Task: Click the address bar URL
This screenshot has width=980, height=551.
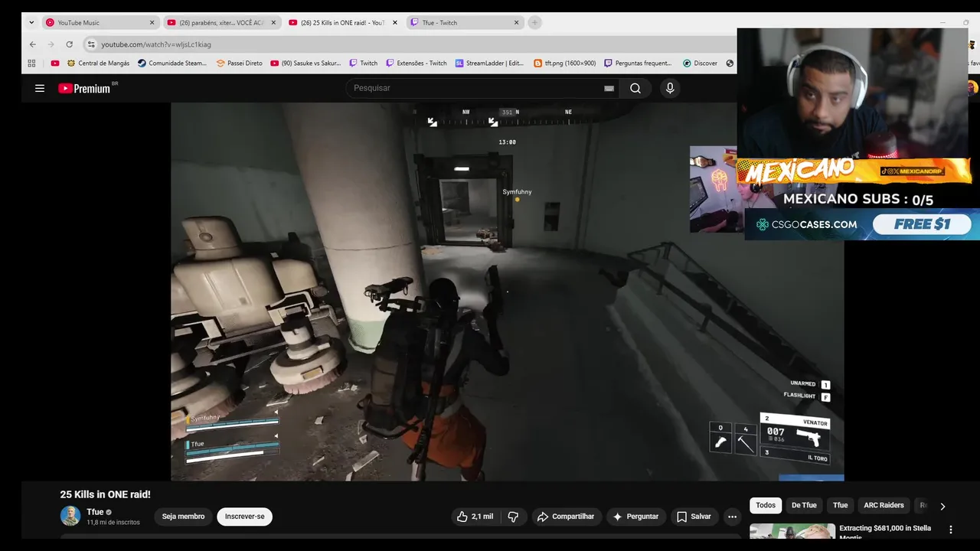Action: pyautogui.click(x=156, y=44)
